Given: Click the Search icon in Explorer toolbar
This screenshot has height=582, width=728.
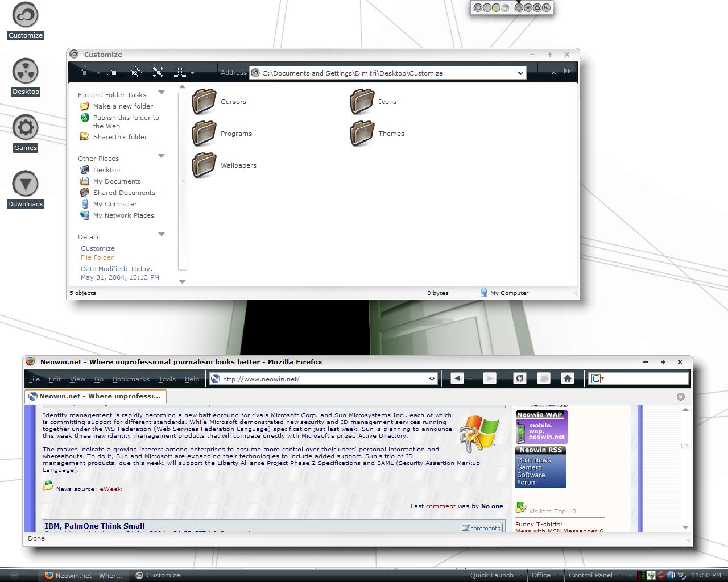Looking at the screenshot, I should (135, 72).
